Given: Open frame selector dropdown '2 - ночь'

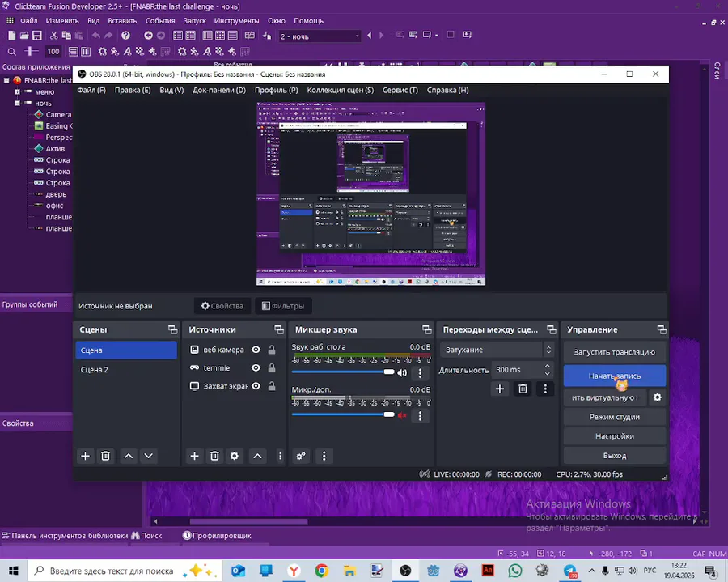Looking at the screenshot, I should (x=320, y=36).
